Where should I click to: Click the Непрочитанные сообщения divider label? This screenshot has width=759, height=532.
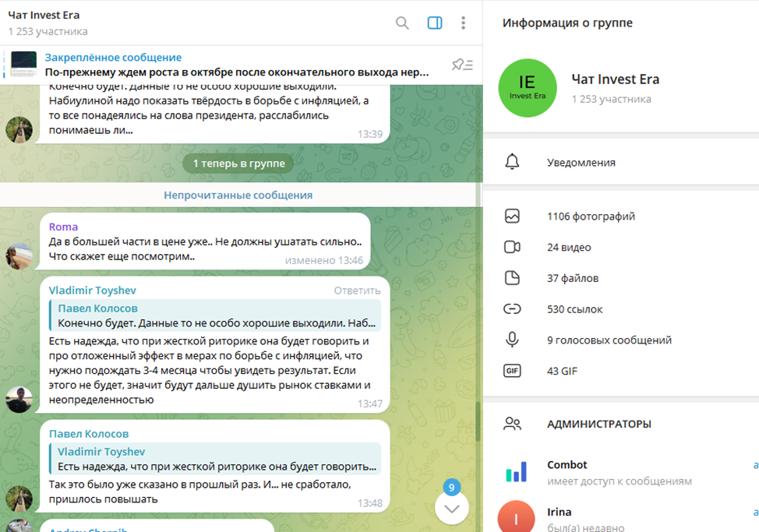(x=238, y=195)
